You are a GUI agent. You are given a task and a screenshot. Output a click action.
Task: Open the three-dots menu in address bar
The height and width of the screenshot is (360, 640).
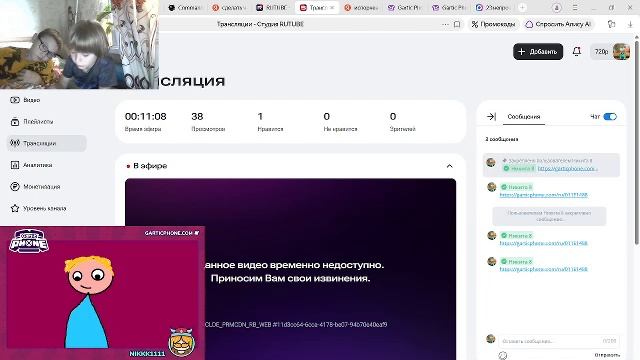(445, 24)
